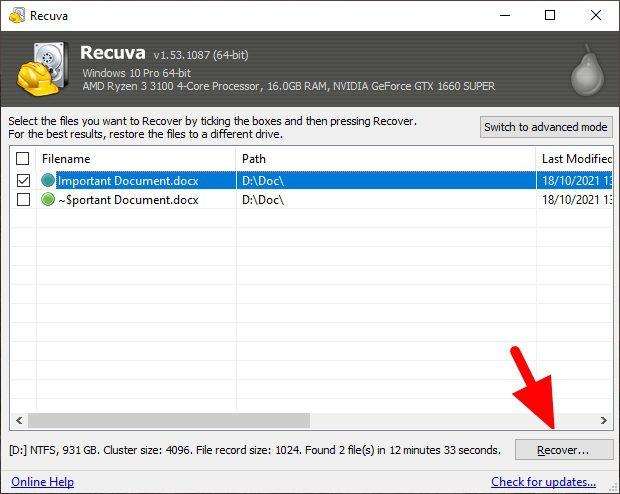Click the Recuva icon in the title bar
The width and height of the screenshot is (620, 494).
[x=17, y=16]
